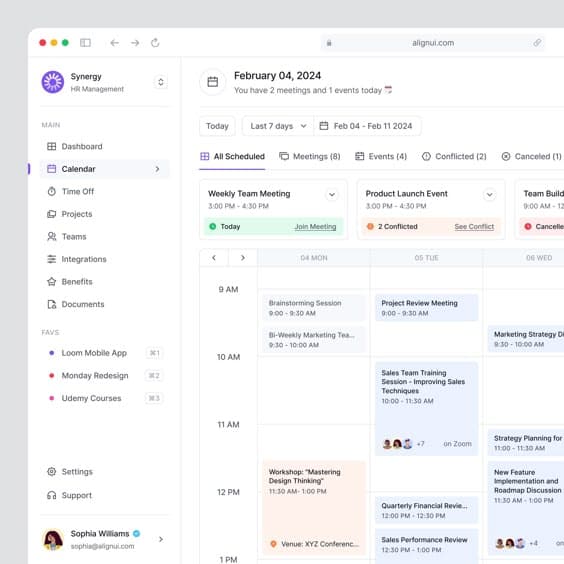Go back with the browser back arrow
The image size is (564, 564).
[x=114, y=43]
